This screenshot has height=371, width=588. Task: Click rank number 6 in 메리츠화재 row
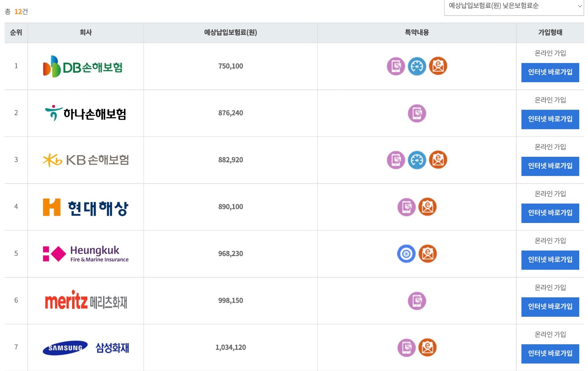click(16, 301)
